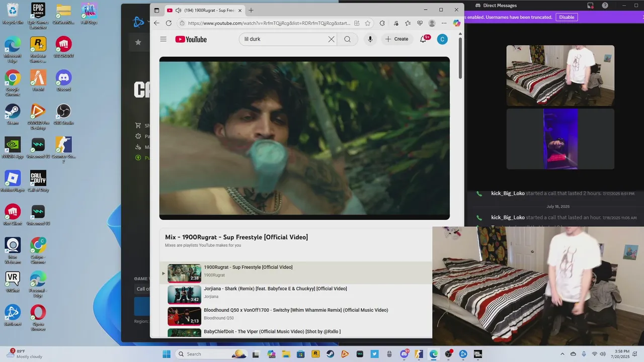Click 'Mix - 1900Rugrat - Sup Freestyle' title
644x362 pixels.
click(236, 237)
